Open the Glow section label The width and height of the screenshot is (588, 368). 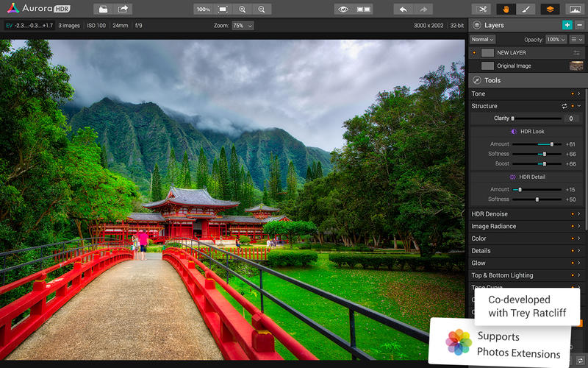point(478,263)
